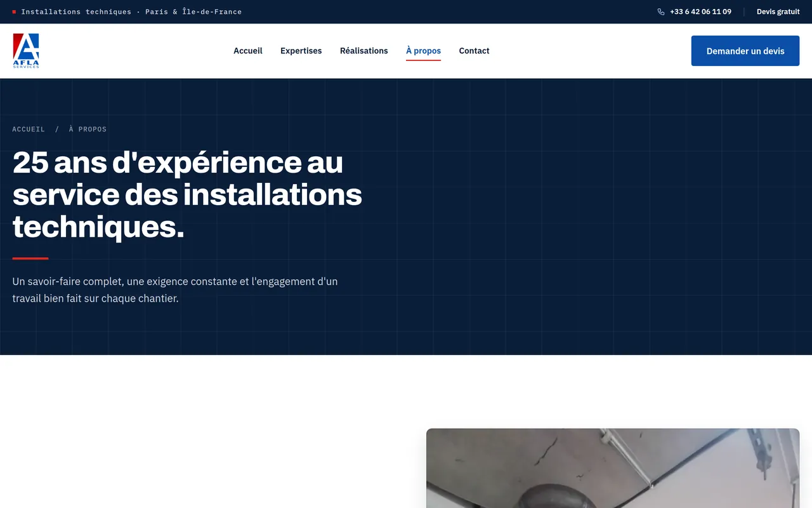
Task: Open the Devis gratuit link
Action: [778, 11]
